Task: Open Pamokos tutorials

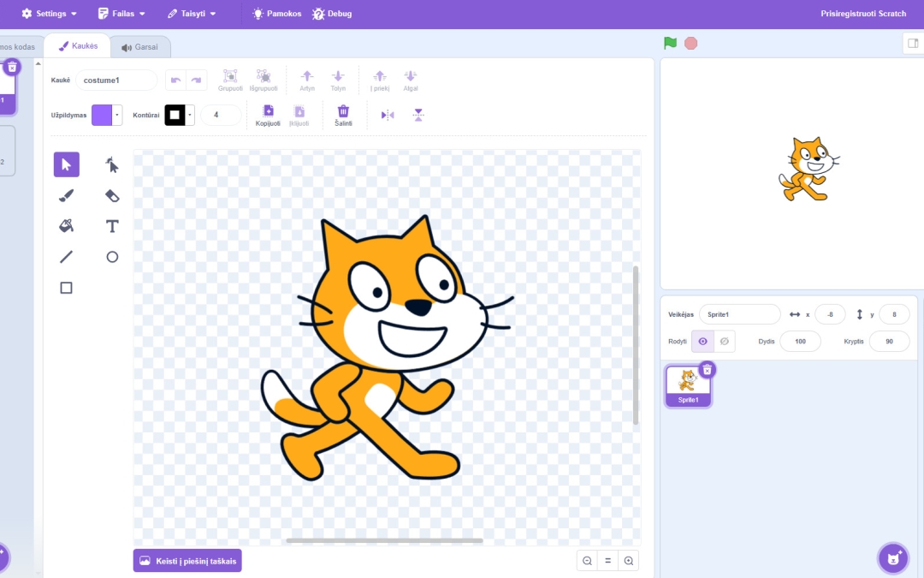Action: [x=276, y=14]
